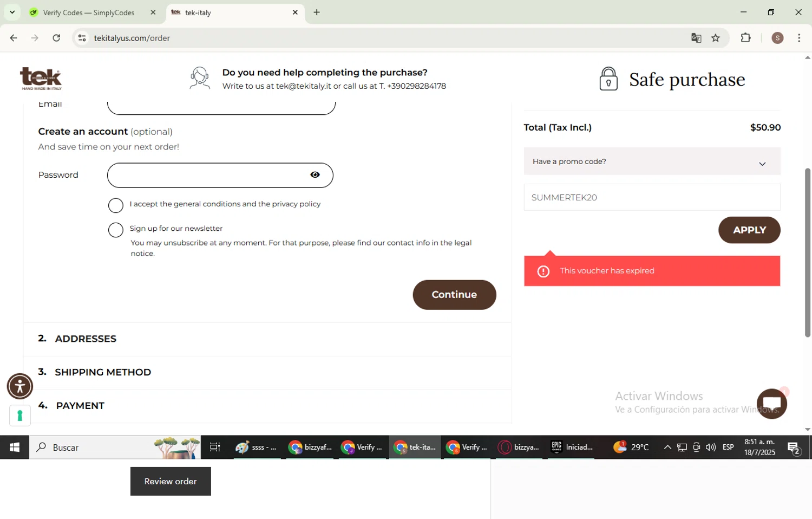
Task: Open the tab search dropdown arrow
Action: tap(12, 12)
